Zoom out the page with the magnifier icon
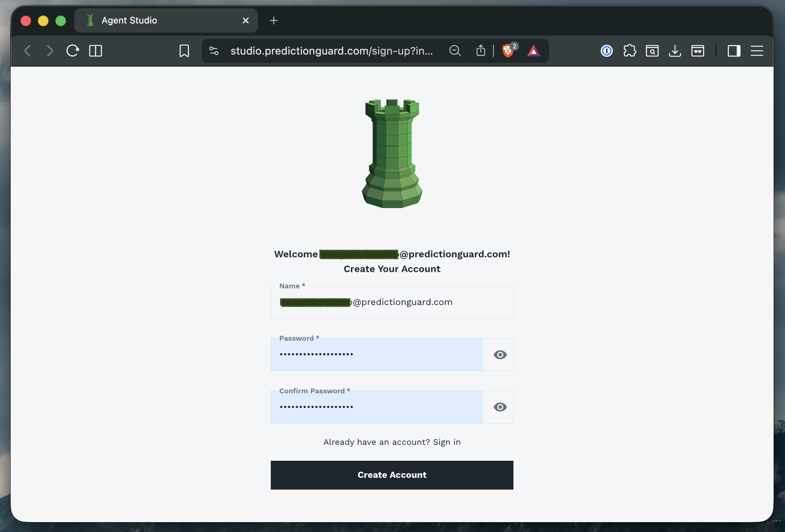This screenshot has width=785, height=532. [455, 50]
